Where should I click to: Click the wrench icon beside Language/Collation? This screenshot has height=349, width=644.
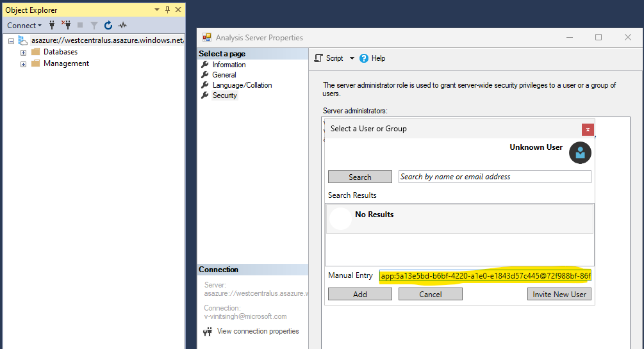(x=205, y=85)
